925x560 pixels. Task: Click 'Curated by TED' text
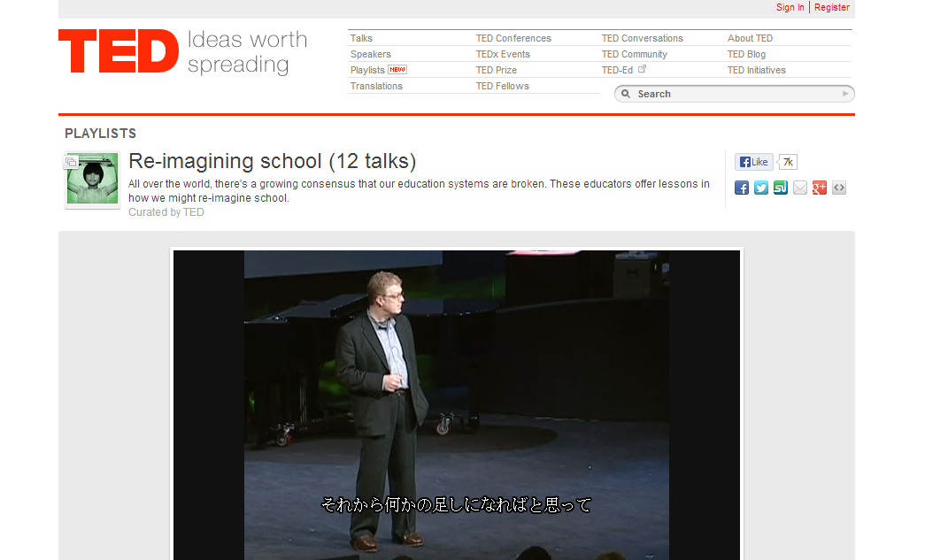(166, 212)
